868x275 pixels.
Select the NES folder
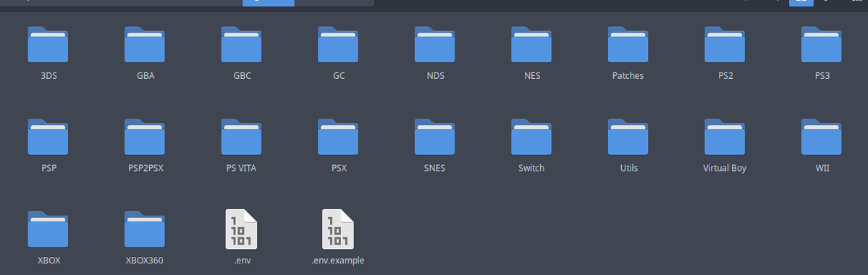pyautogui.click(x=531, y=45)
